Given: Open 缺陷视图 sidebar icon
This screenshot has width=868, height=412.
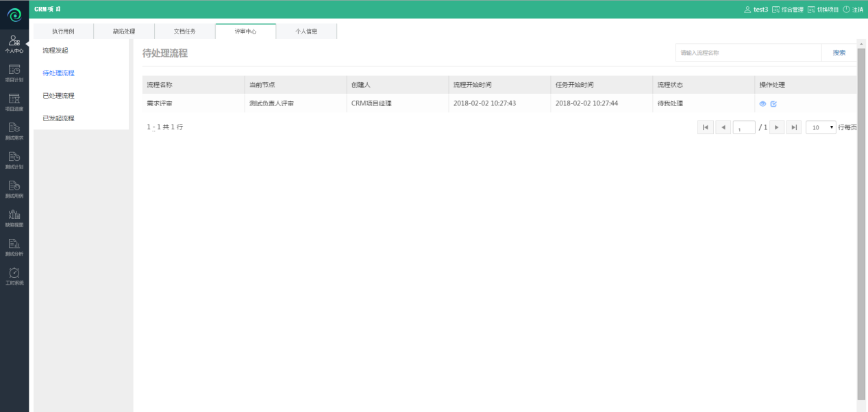Looking at the screenshot, I should coord(14,218).
